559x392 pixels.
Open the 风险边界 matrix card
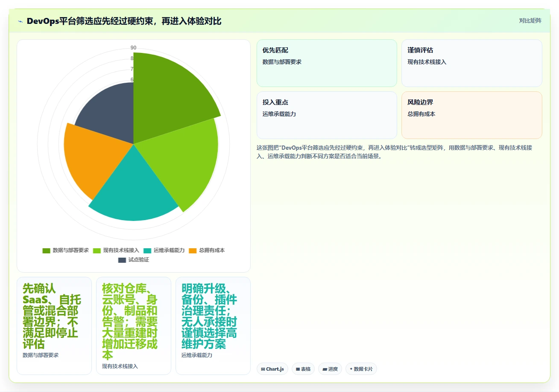472,115
